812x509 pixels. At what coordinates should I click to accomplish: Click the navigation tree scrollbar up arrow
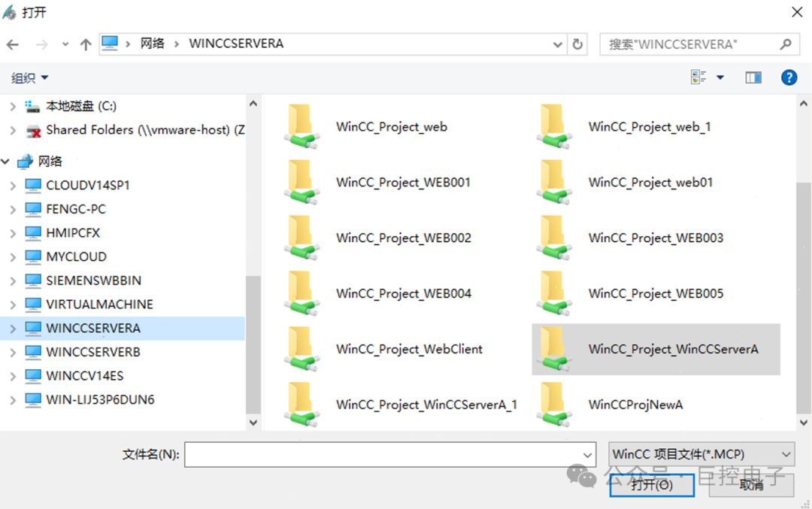253,104
